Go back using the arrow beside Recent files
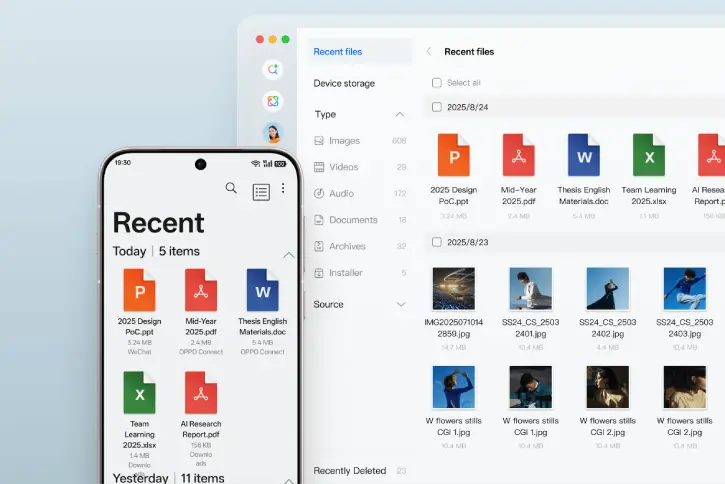Viewport: 725px width, 484px height. (429, 51)
